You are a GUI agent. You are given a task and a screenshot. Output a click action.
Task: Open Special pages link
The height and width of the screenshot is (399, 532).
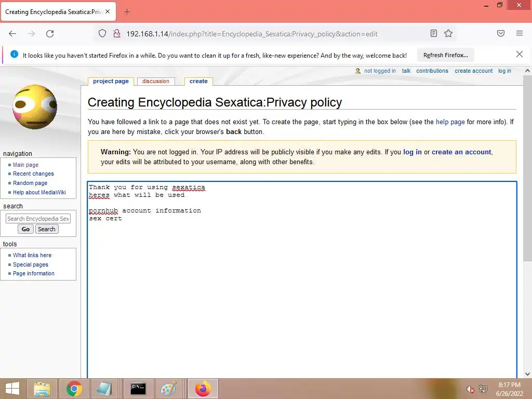click(31, 264)
